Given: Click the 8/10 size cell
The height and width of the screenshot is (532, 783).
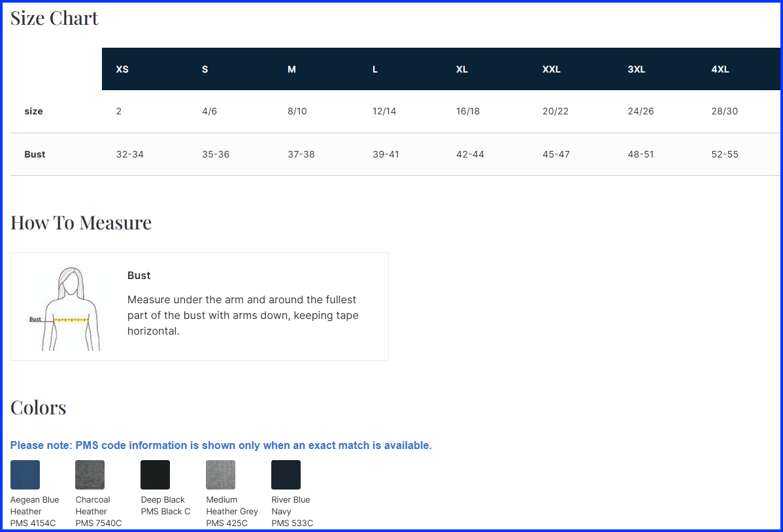Looking at the screenshot, I should coord(297,111).
